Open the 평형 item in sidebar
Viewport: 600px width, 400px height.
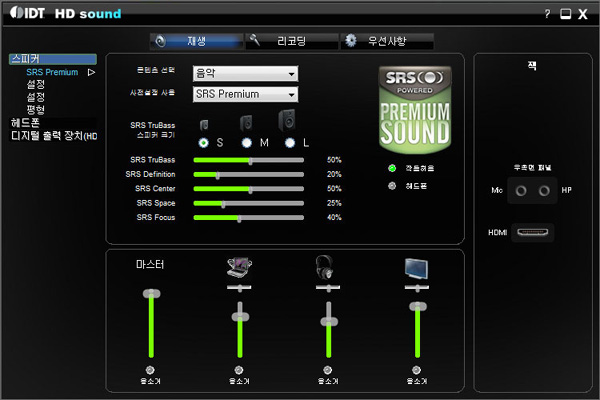(36, 110)
